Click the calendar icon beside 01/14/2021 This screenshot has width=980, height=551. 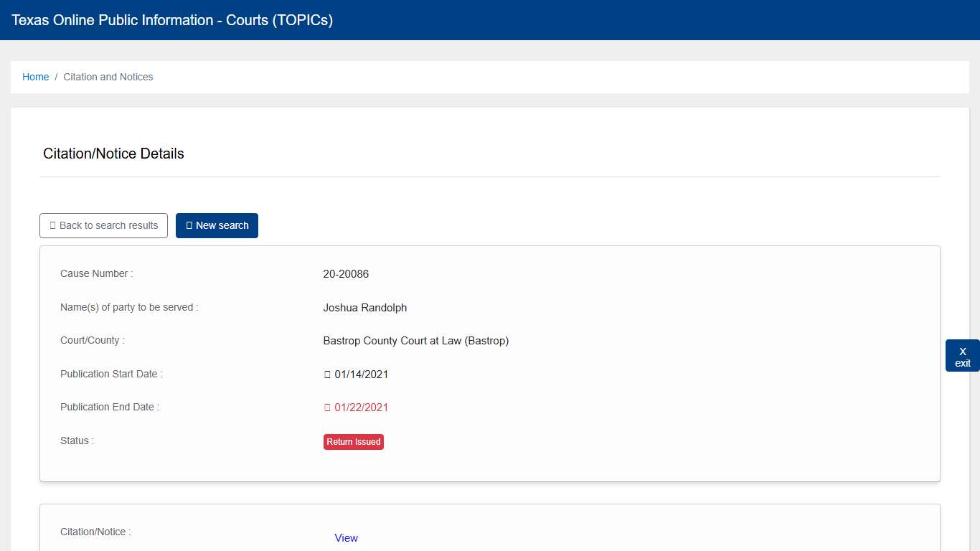point(327,375)
